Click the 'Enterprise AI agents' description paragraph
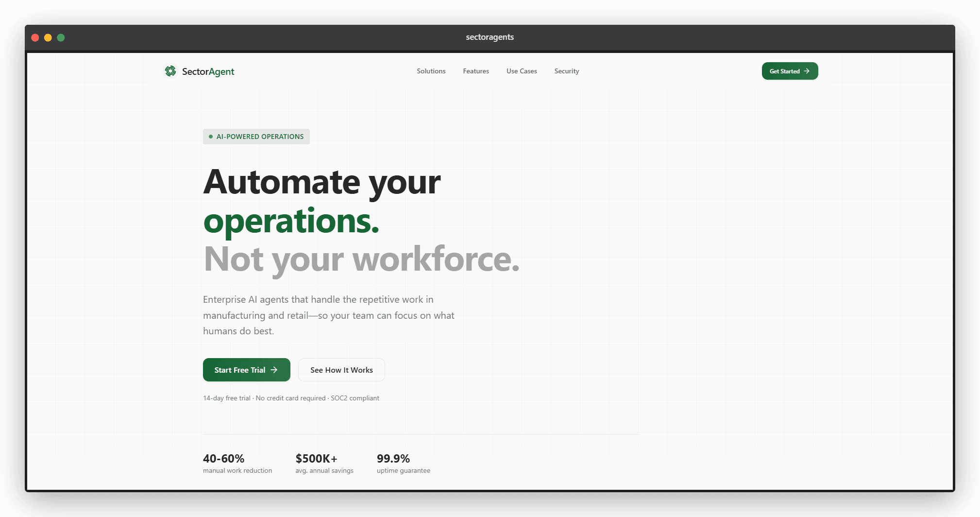The height and width of the screenshot is (517, 980). [x=329, y=315]
